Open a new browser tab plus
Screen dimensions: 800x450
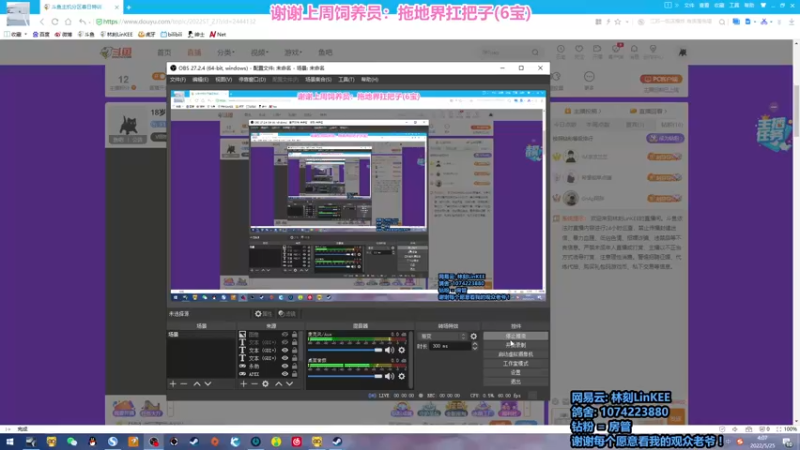(129, 7)
